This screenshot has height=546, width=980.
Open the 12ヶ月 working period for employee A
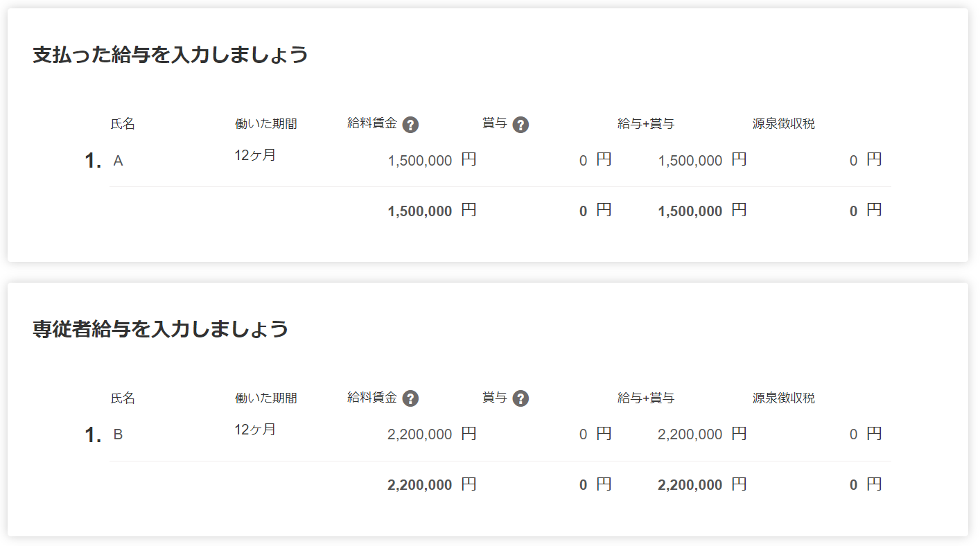coord(255,155)
